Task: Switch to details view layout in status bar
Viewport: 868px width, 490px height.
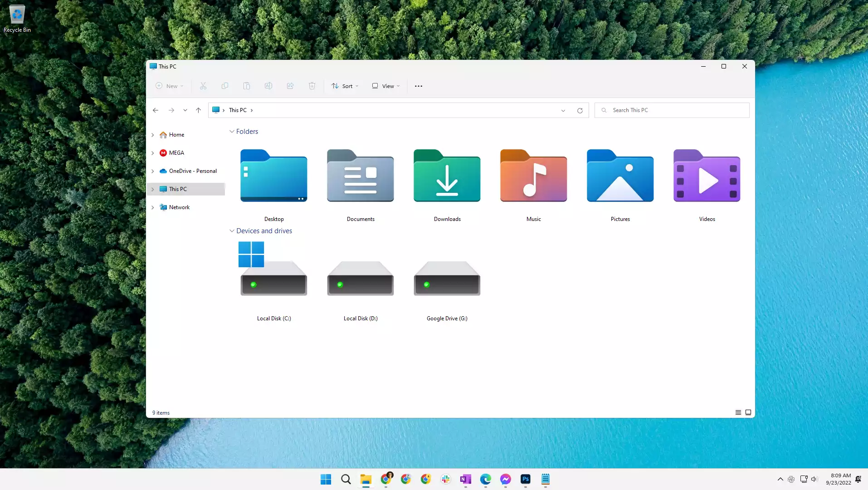Action: click(x=738, y=412)
